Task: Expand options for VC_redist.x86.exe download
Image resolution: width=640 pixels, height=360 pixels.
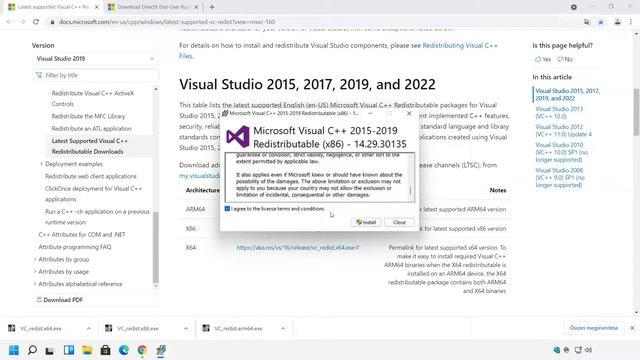Action: point(186,328)
